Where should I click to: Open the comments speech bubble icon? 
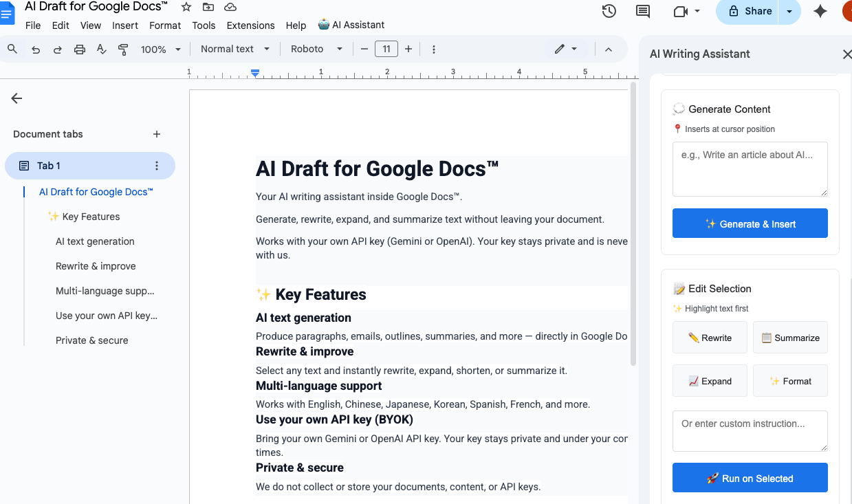643,11
